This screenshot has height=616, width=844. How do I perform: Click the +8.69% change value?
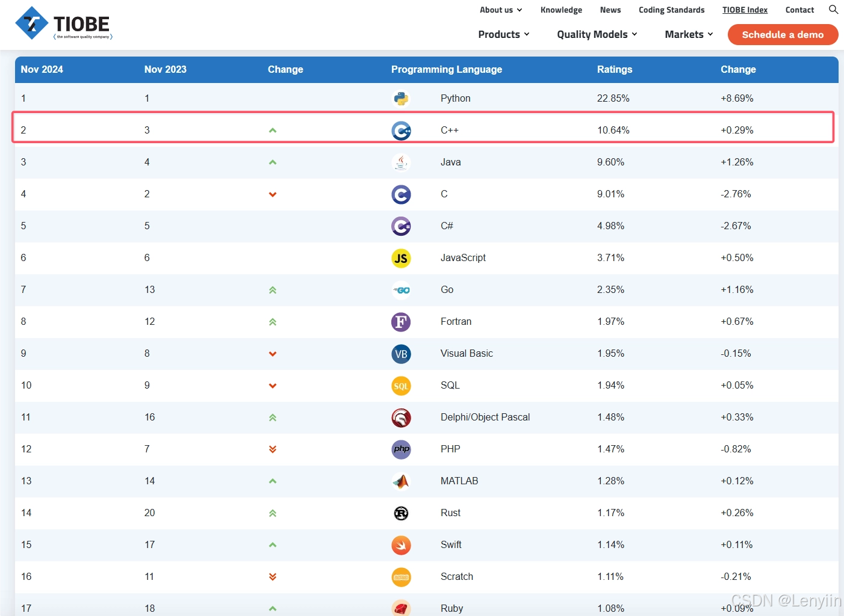[737, 99]
